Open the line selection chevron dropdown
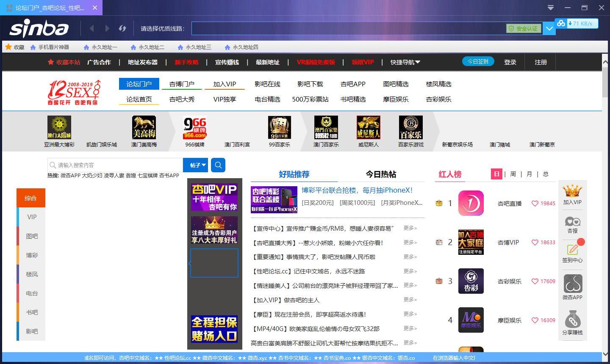Screen dimensions: 610x364 click(x=549, y=28)
